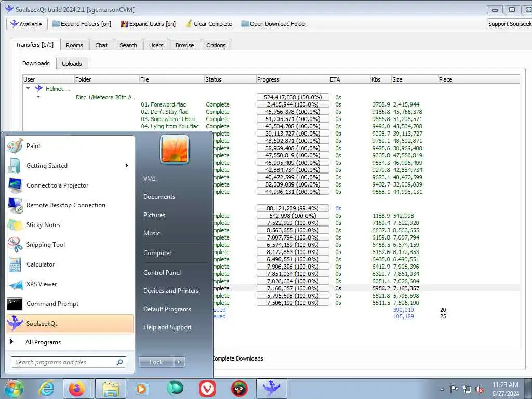This screenshot has height=399, width=532.
Task: Switch to the Browse tab
Action: pos(184,45)
